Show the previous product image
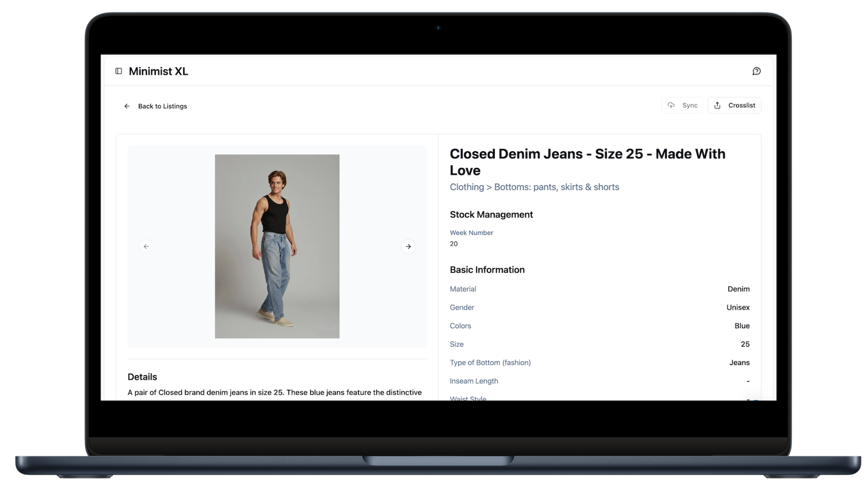868x488 pixels. 146,246
